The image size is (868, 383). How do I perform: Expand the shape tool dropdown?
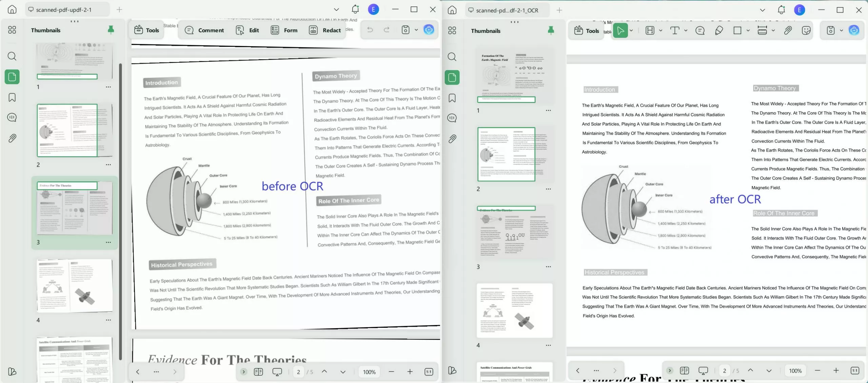(748, 30)
